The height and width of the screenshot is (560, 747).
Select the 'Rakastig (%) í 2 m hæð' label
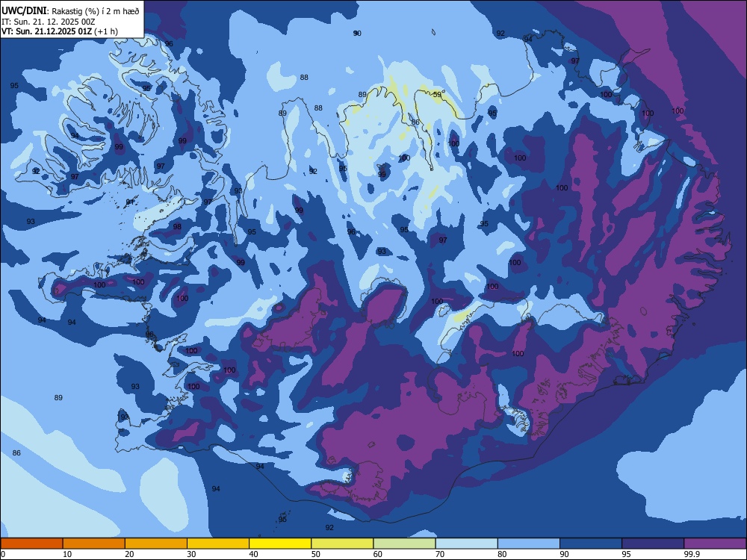pos(96,11)
